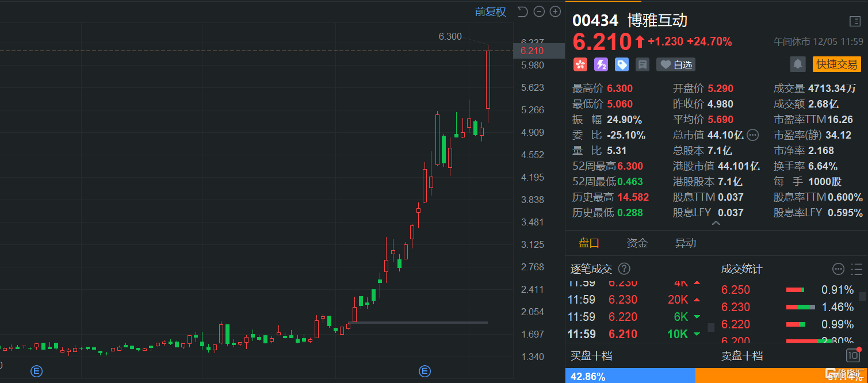
Task: Open the gray notes bookmark icon
Action: [x=643, y=64]
